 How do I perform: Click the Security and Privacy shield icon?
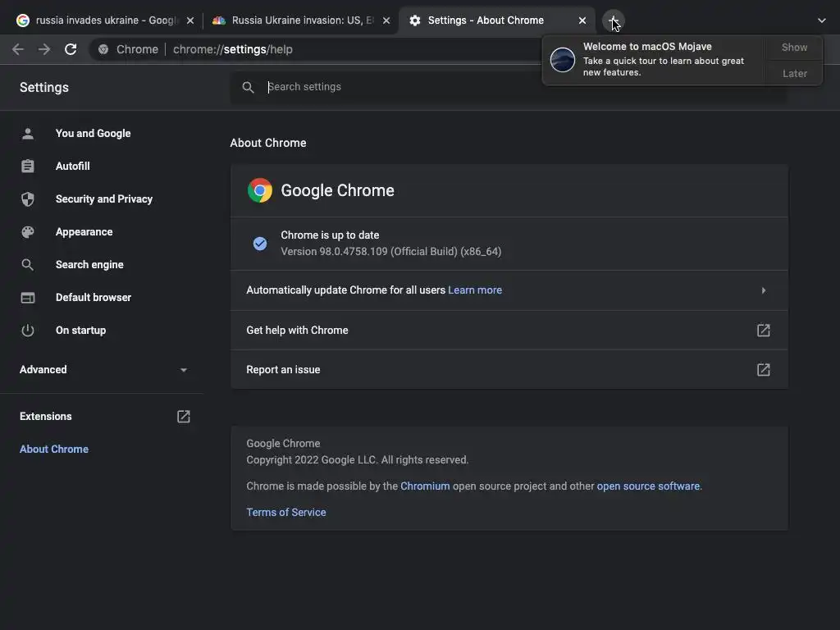[x=28, y=199]
